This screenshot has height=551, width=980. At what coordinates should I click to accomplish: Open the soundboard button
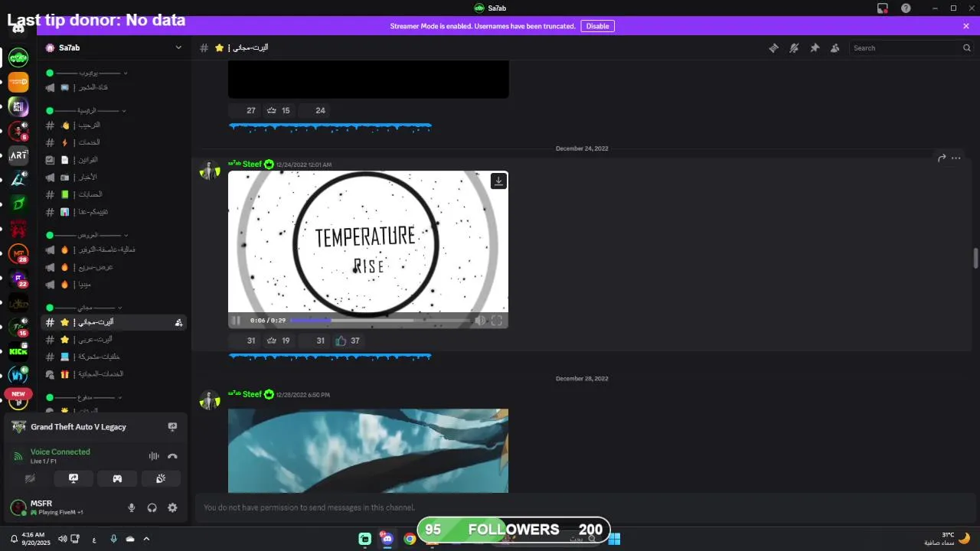pyautogui.click(x=161, y=478)
